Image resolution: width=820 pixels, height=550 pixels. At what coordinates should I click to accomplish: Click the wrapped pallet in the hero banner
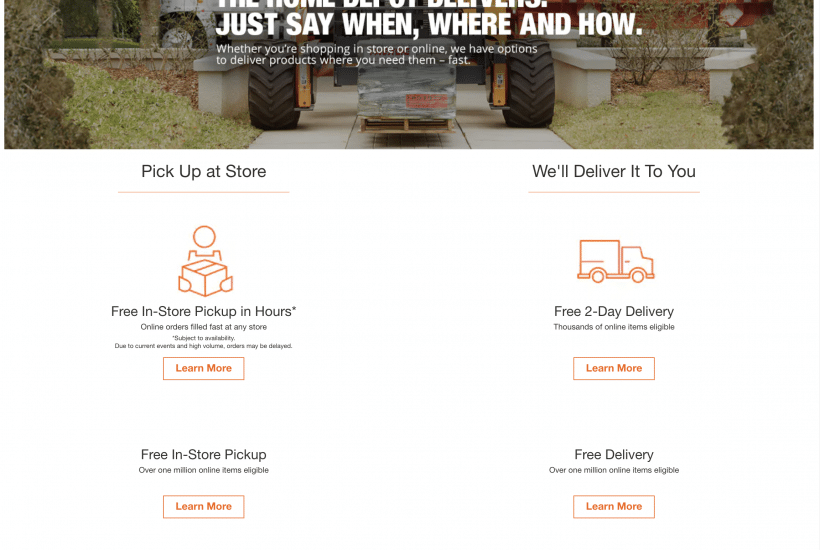[x=406, y=98]
